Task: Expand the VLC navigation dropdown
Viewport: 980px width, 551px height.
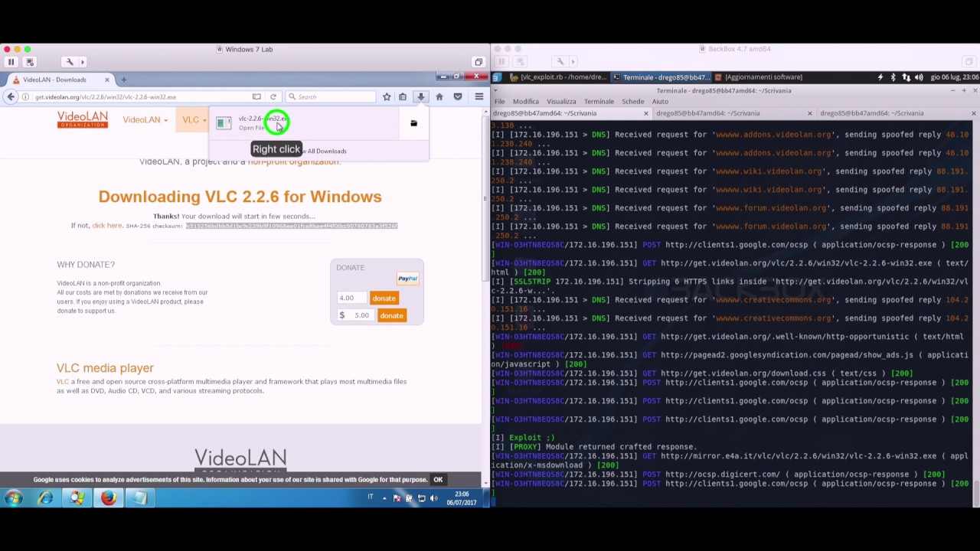Action: pyautogui.click(x=194, y=120)
